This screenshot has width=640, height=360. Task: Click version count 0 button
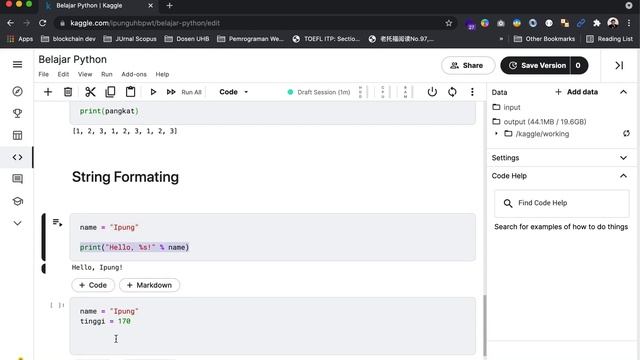pyautogui.click(x=579, y=65)
